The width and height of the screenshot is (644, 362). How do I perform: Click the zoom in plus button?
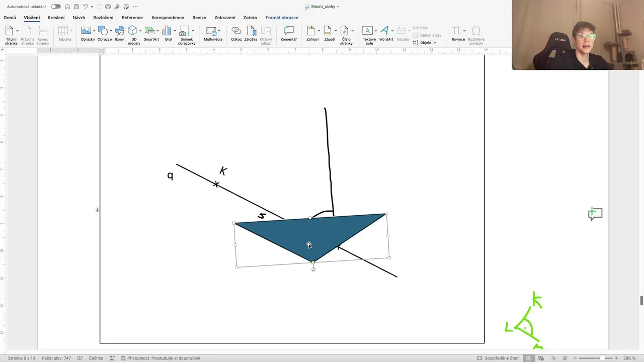tap(617, 358)
